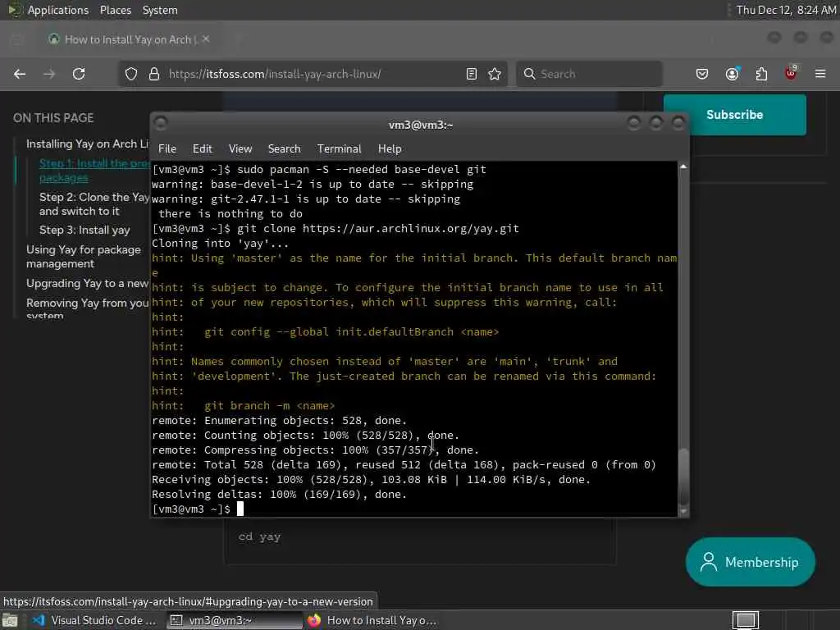Viewport: 840px width, 630px height.
Task: Open the terminal View menu
Action: [240, 149]
